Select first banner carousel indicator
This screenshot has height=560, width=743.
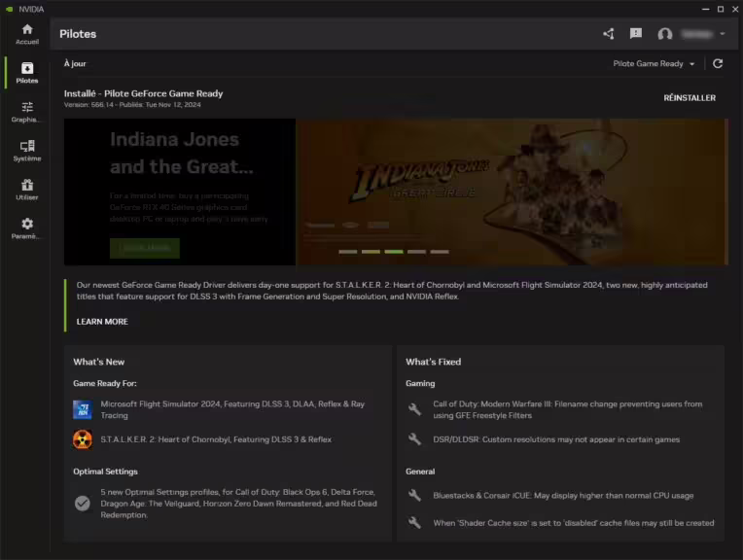[348, 252]
